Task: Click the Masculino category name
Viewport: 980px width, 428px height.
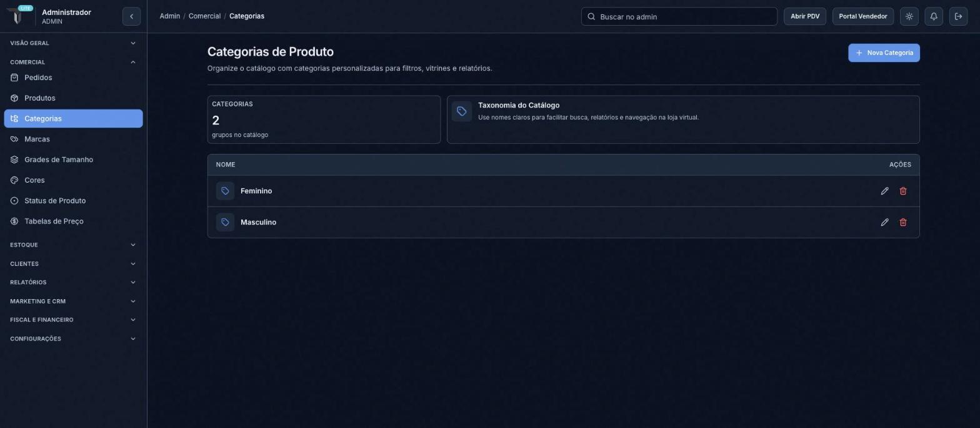Action: click(258, 222)
